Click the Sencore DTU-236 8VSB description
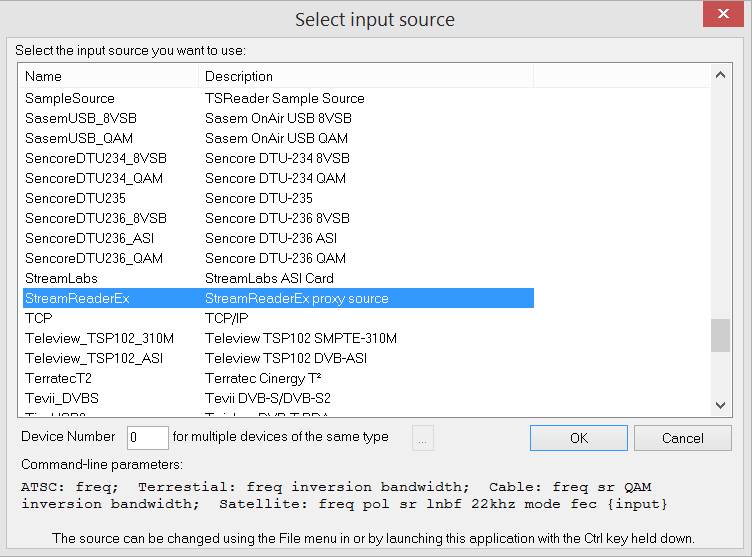The height and width of the screenshot is (557, 752). (277, 218)
